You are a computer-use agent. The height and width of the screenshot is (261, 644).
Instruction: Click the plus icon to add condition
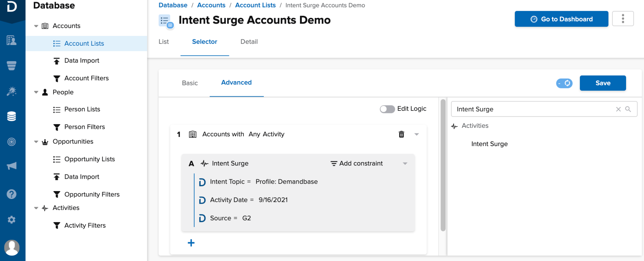[191, 243]
